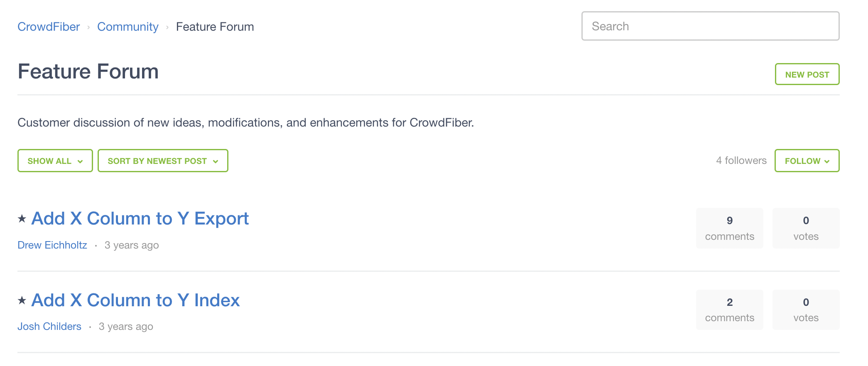Screen dimensions: 868x366
Task: Open the Sort By Newest Post dropdown
Action: (162, 161)
